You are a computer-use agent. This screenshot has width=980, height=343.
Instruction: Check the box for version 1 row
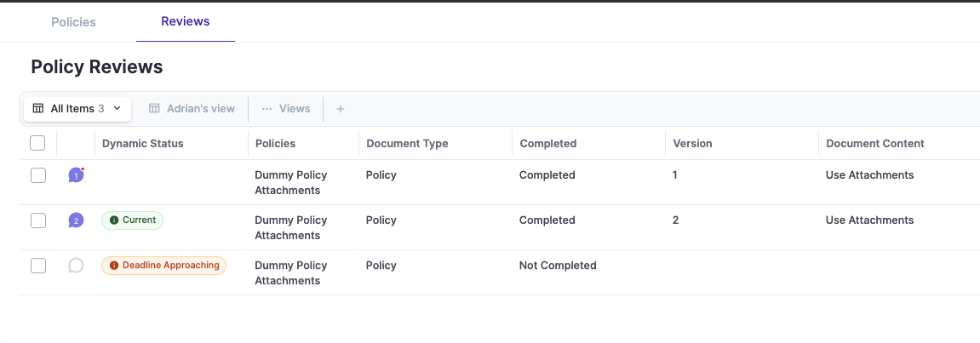(x=37, y=175)
